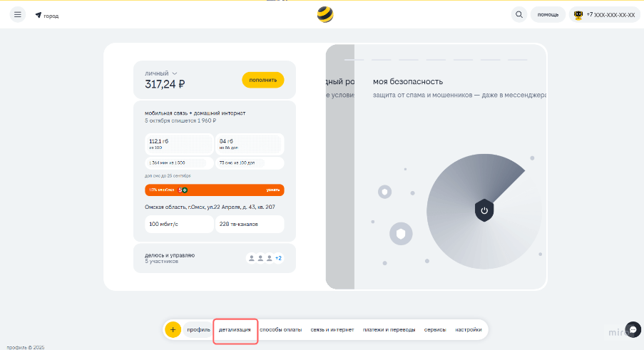This screenshot has width=644, height=350.
Task: Open the hamburger menu
Action: 17,15
